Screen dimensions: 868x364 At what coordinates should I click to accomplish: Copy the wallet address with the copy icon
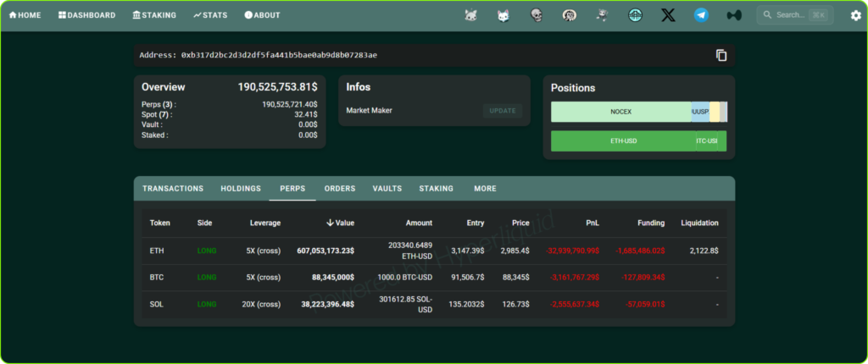tap(721, 56)
